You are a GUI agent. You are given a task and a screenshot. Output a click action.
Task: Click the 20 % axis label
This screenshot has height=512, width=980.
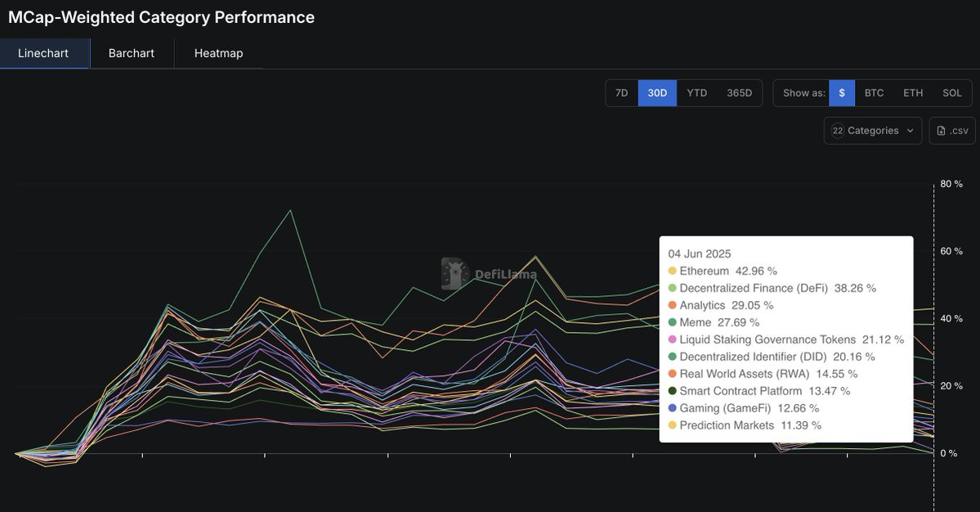click(951, 386)
